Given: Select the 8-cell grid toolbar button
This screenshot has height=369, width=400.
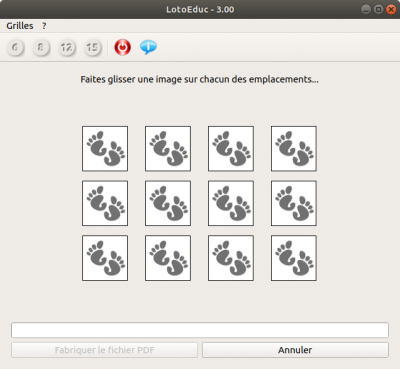Looking at the screenshot, I should coord(41,48).
